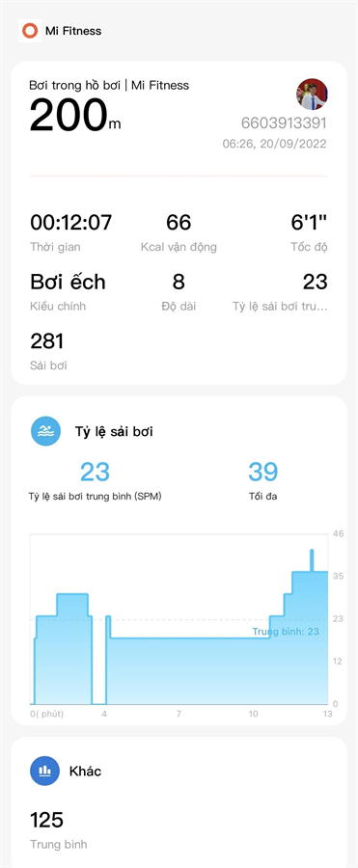Click the Trung bình: 23 chart label

[x=286, y=631]
